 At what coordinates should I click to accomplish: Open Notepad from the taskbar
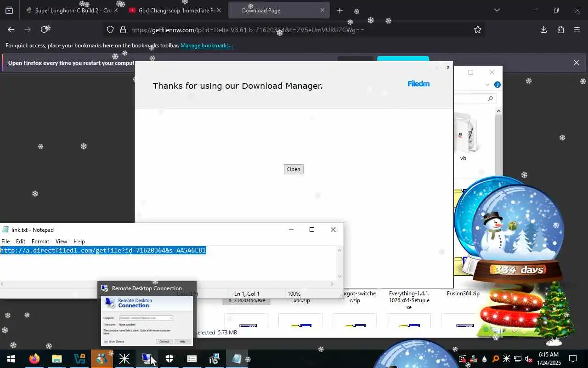click(237, 359)
